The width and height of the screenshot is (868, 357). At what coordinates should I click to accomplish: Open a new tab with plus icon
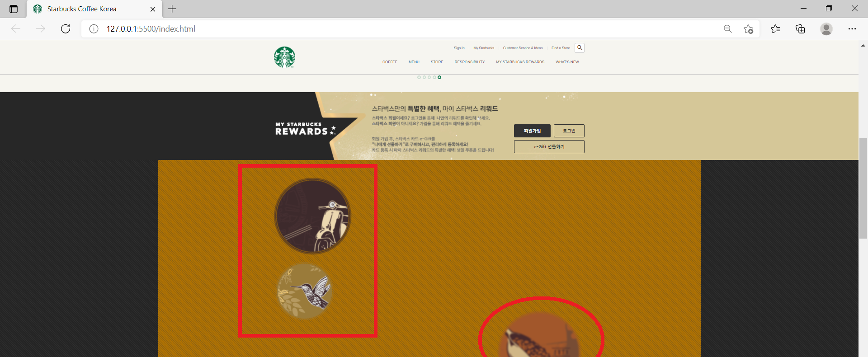point(172,9)
